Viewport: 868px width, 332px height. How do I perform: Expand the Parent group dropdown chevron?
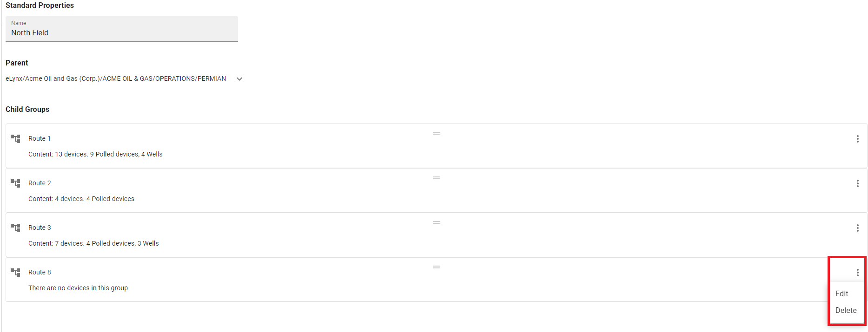click(x=239, y=79)
